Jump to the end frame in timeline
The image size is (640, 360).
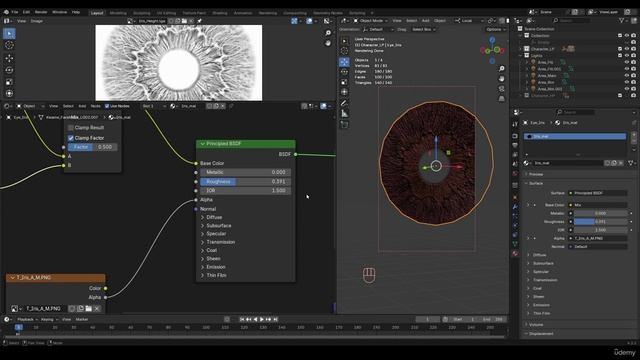[x=276, y=319]
